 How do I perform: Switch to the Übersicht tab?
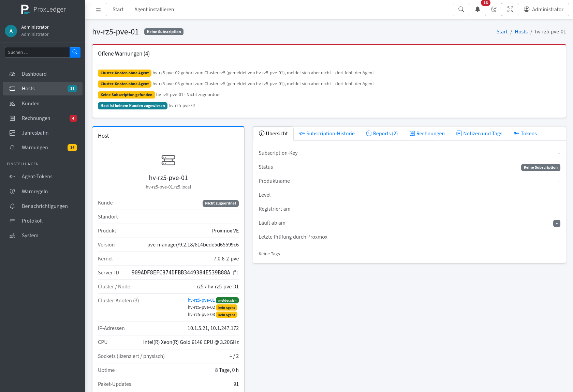[273, 134]
